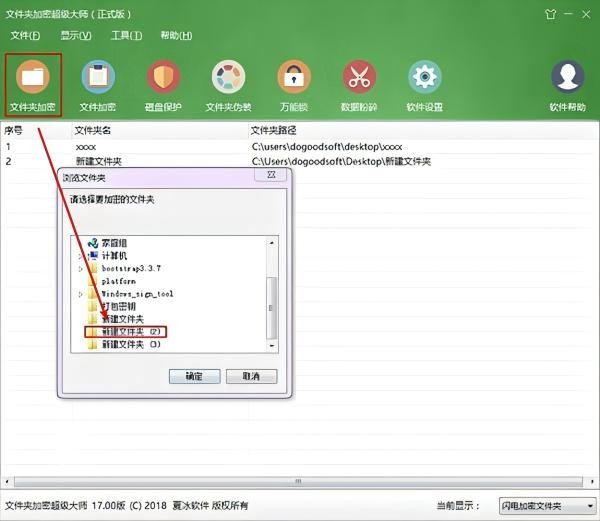Image resolution: width=600 pixels, height=521 pixels.
Task: Open 软件设置 software settings gear icon
Action: click(425, 79)
